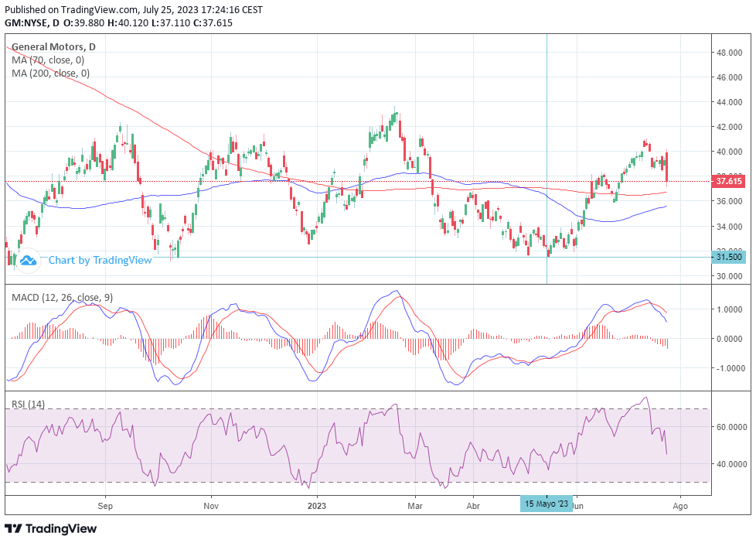The width and height of the screenshot is (756, 543).
Task: Click the 44.000 price scale label
Action: coord(729,102)
